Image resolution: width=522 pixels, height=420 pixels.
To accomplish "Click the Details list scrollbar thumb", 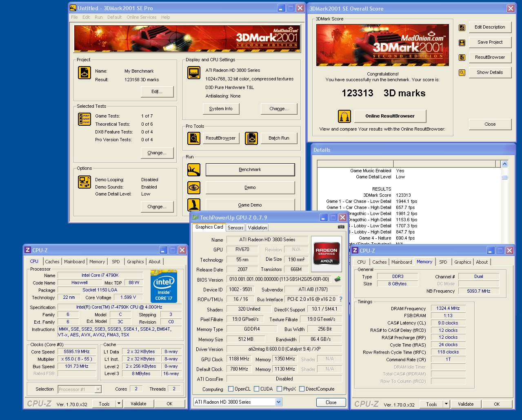I will tap(504, 178).
